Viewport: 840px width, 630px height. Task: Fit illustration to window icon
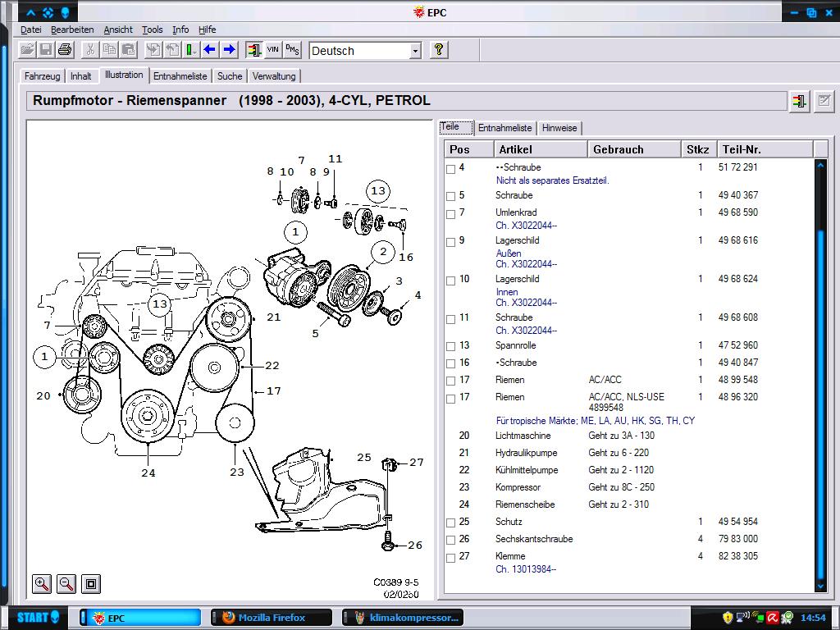pyautogui.click(x=91, y=583)
